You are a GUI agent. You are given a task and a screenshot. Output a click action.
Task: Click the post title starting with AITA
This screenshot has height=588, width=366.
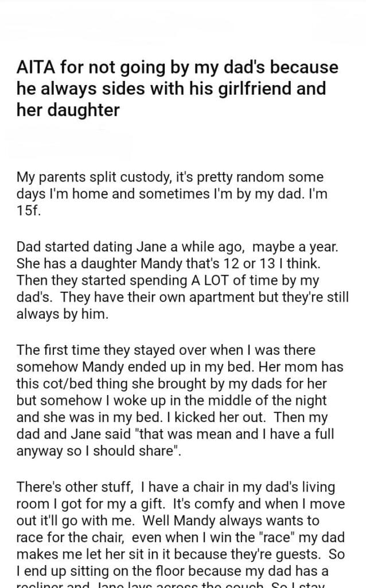point(178,88)
